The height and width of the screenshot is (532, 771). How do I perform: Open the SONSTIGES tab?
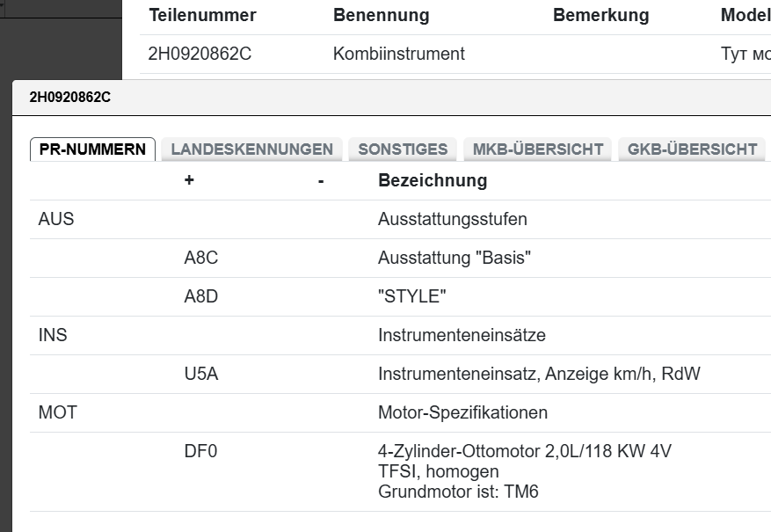point(402,149)
